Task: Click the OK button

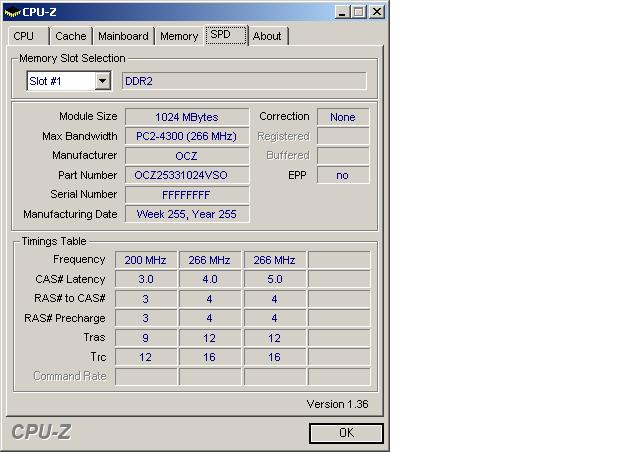Action: click(x=346, y=433)
